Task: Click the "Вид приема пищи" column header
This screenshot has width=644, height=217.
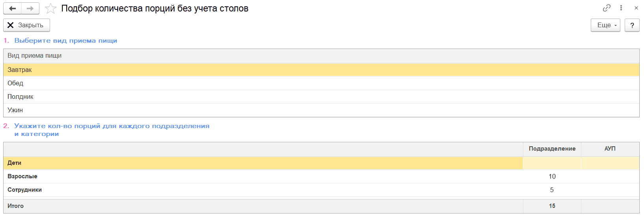Action: [35, 56]
